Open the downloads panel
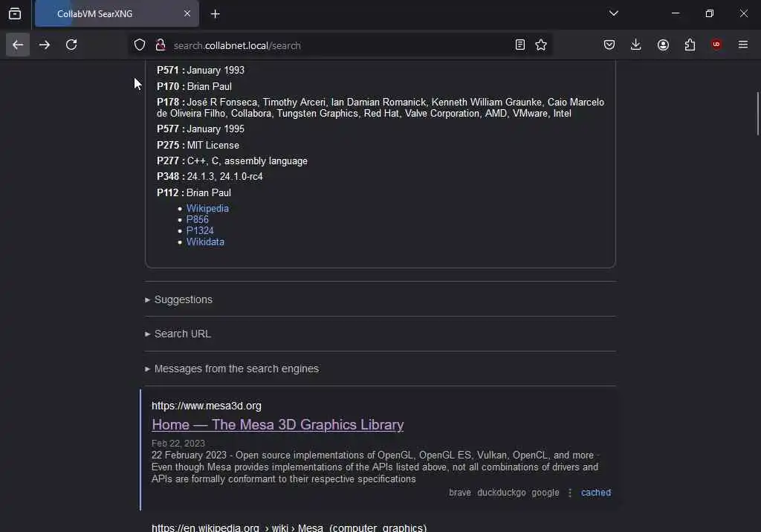This screenshot has height=532, width=761. point(636,45)
